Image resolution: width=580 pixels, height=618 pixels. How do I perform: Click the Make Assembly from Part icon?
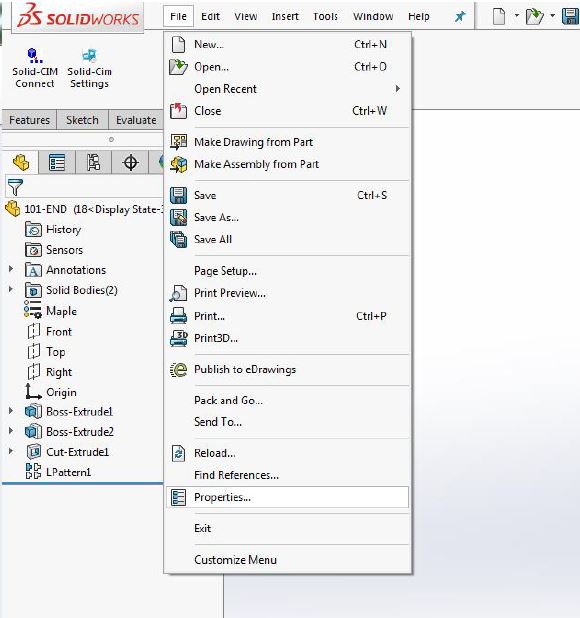point(178,164)
